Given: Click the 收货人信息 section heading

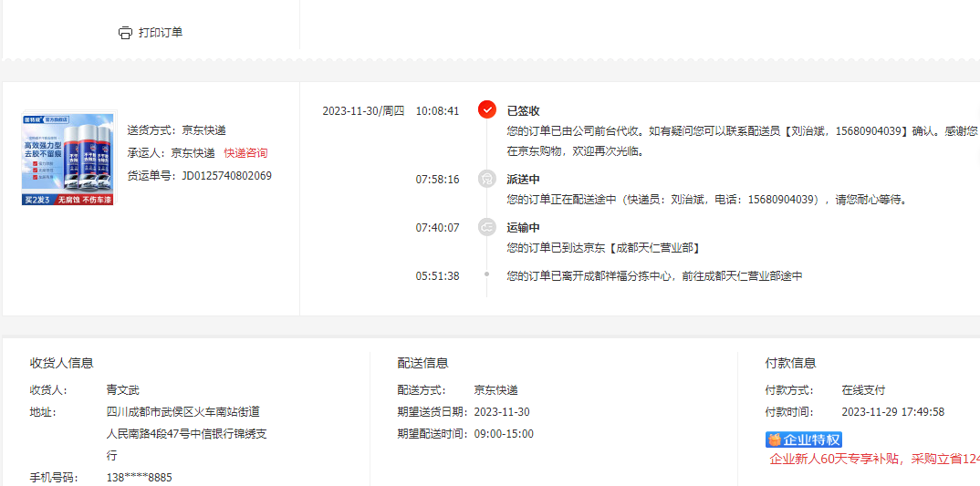Looking at the screenshot, I should (62, 364).
